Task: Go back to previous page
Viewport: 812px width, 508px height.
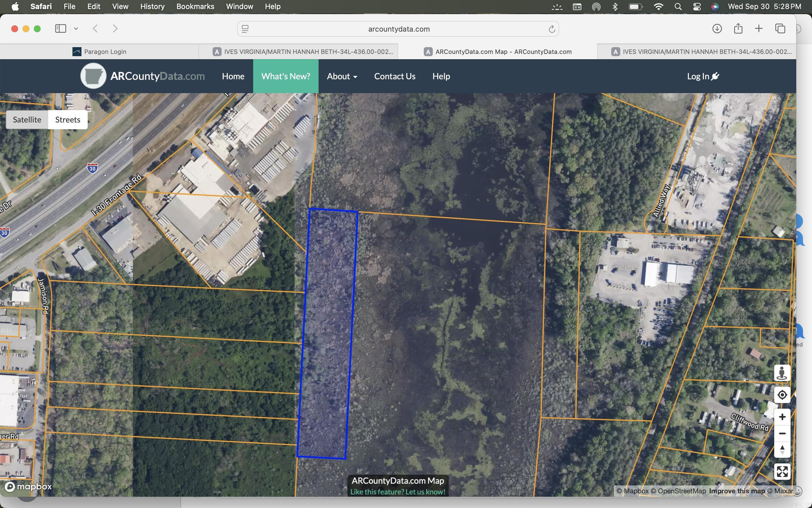Action: click(95, 29)
